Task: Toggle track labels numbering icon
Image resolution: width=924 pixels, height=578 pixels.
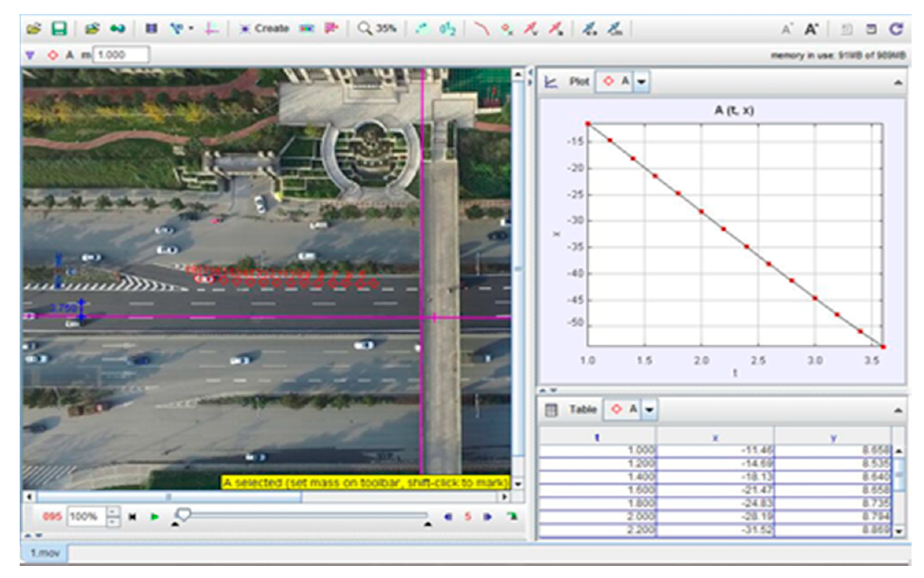Action: pos(447,29)
